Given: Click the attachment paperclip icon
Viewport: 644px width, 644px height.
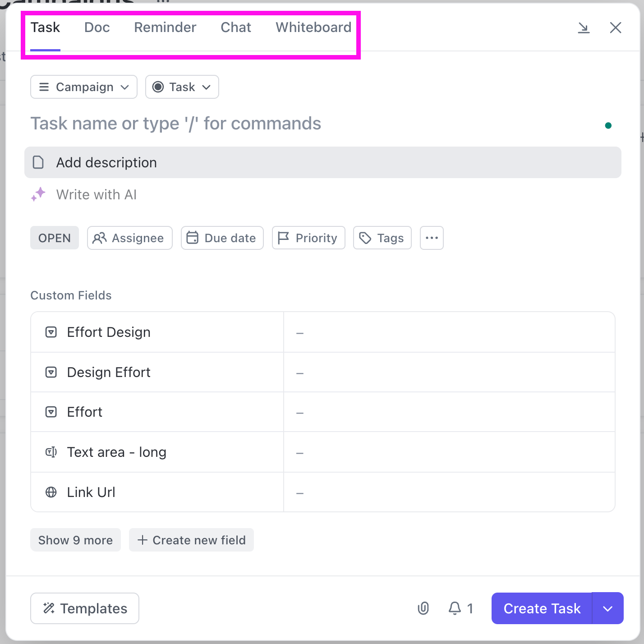Looking at the screenshot, I should [423, 608].
